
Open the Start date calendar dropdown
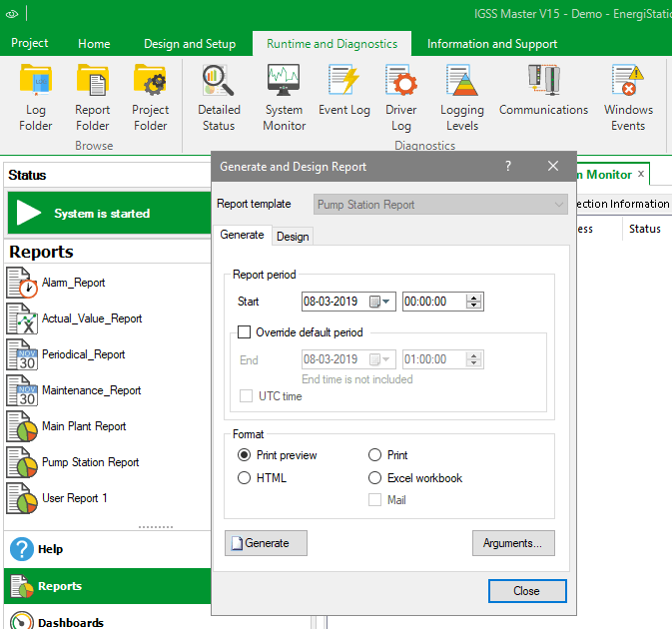tap(385, 302)
